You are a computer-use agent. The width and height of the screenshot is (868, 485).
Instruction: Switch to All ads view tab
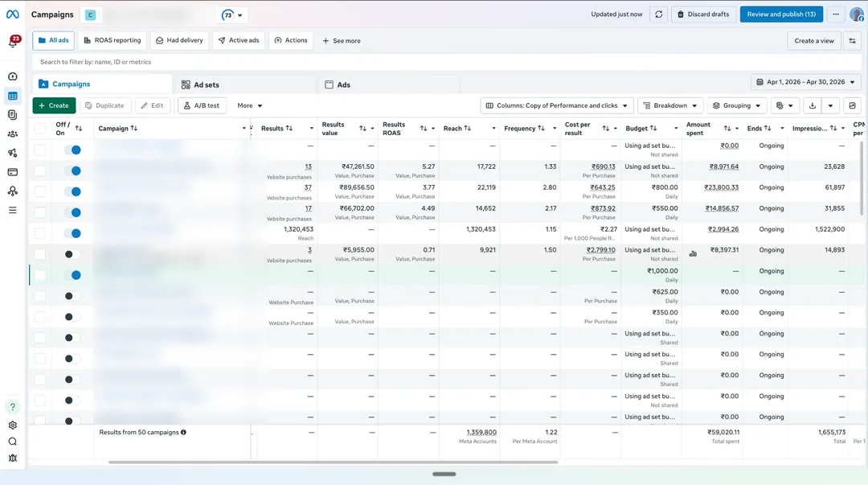click(x=54, y=40)
